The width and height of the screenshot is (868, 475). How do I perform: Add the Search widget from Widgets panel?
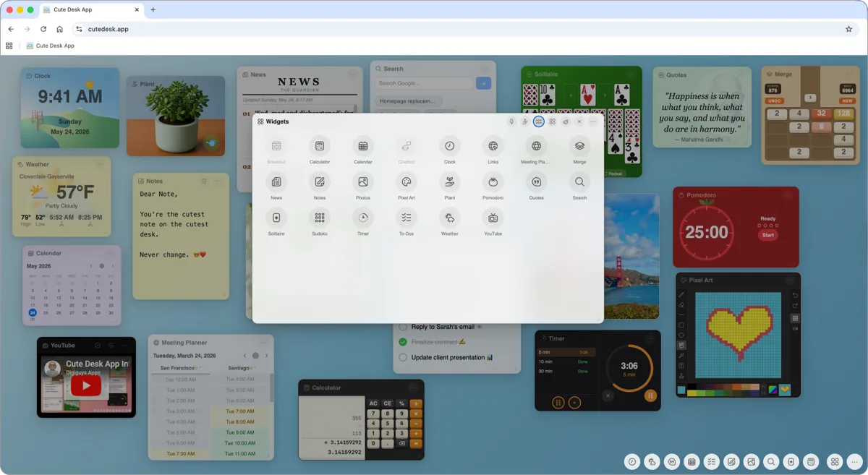[579, 181]
